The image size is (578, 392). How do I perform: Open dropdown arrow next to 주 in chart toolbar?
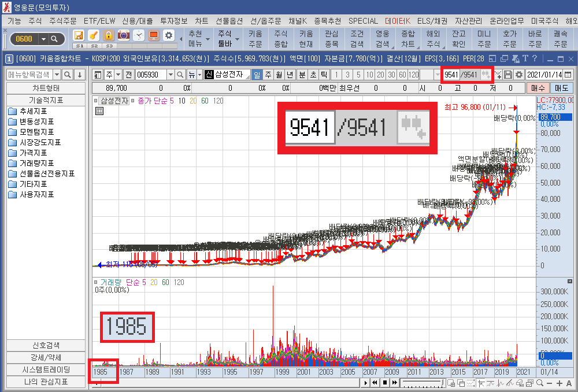point(118,75)
